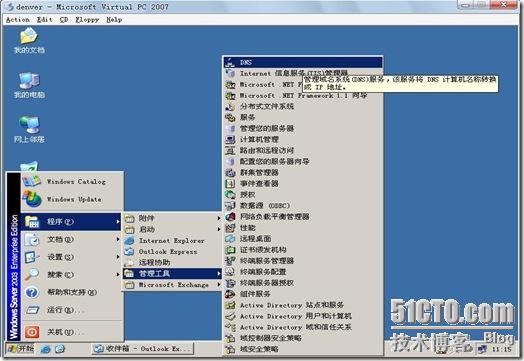This screenshot has width=524, height=361.
Task: Click the 开始 Start button
Action: click(21, 349)
